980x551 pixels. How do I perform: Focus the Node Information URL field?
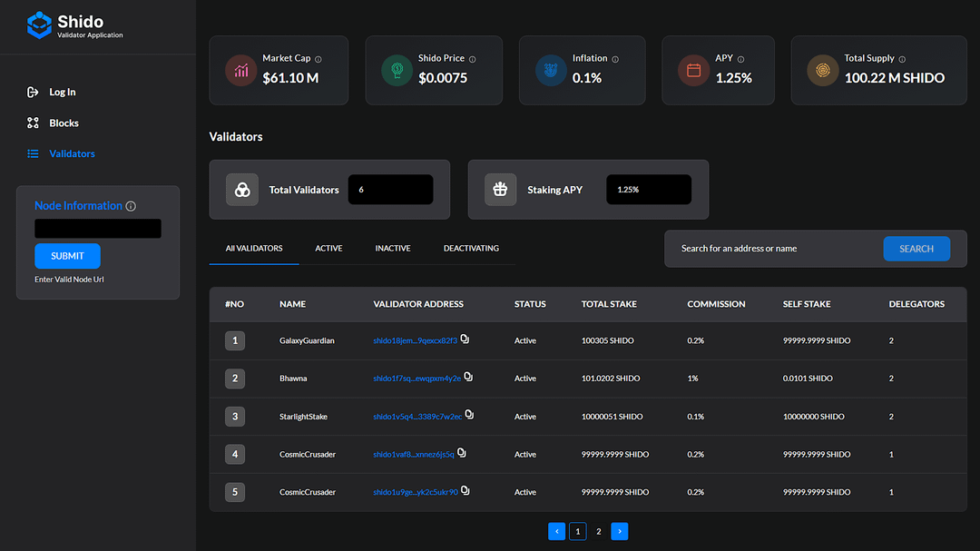point(97,228)
